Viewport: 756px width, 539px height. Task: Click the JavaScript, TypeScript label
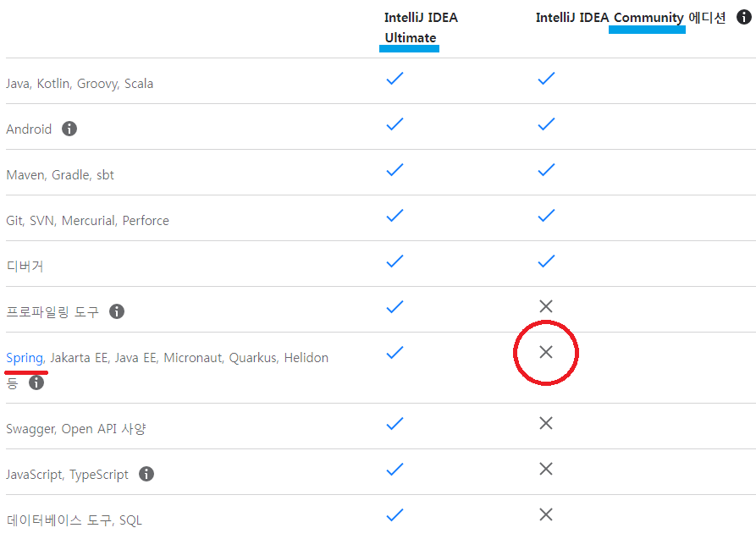67,475
